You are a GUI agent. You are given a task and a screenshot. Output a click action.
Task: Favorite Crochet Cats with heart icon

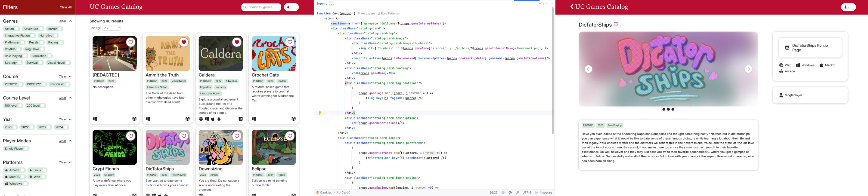click(x=290, y=42)
